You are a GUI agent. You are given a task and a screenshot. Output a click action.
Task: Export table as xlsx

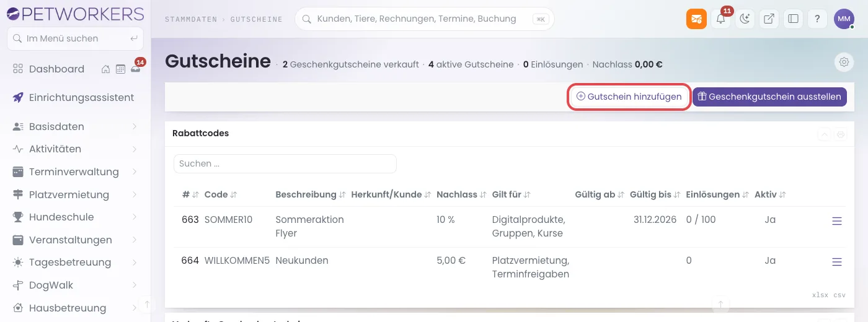pos(820,295)
